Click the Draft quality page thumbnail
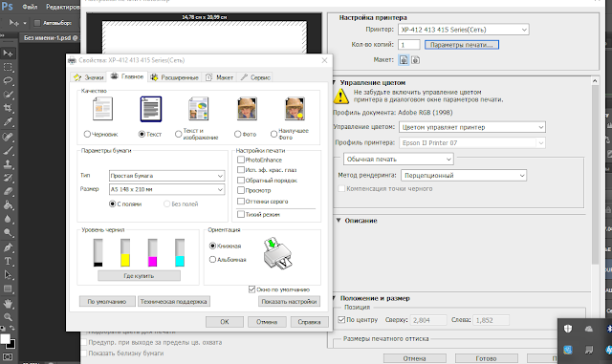This screenshot has height=364, width=612. 102,109
